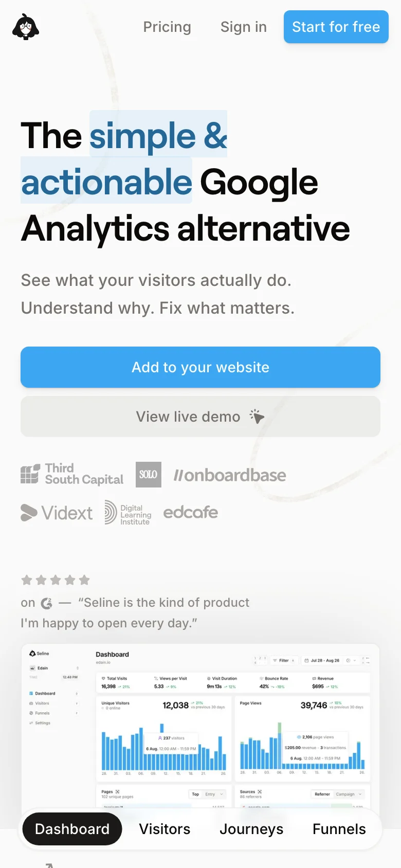Click Add to your website button

pyautogui.click(x=200, y=367)
